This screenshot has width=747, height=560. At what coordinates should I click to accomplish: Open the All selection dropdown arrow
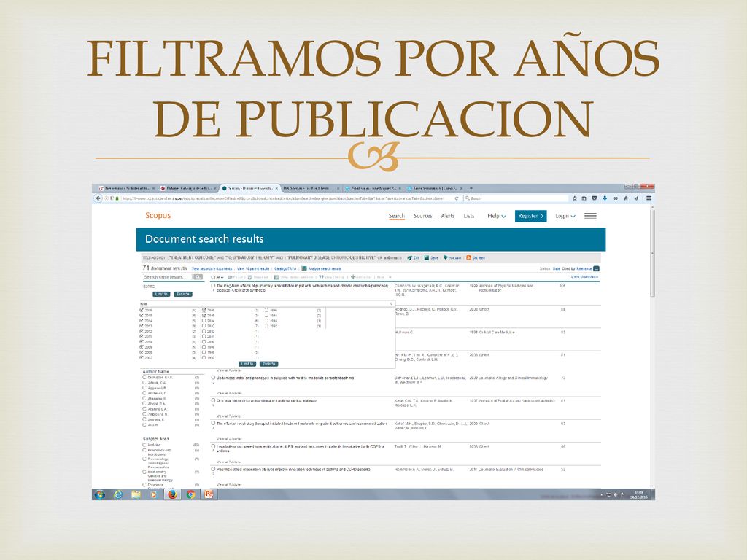[x=222, y=277]
